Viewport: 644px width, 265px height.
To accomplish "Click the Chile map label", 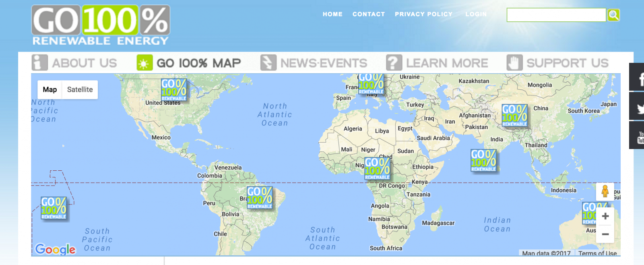I will tap(220, 234).
